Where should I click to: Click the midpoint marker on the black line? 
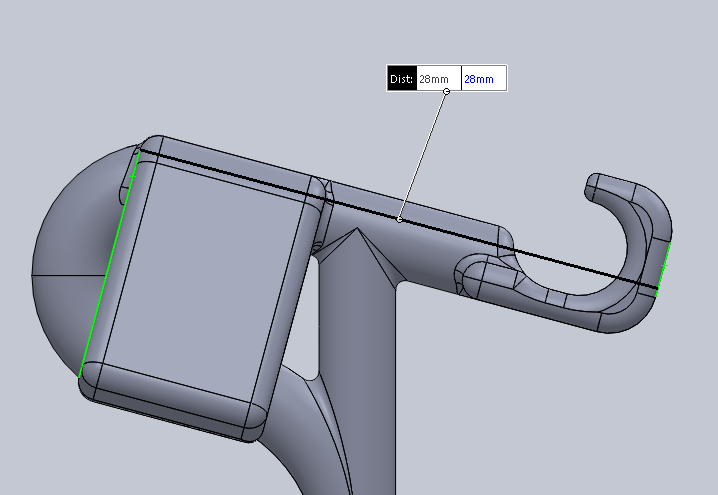399,220
